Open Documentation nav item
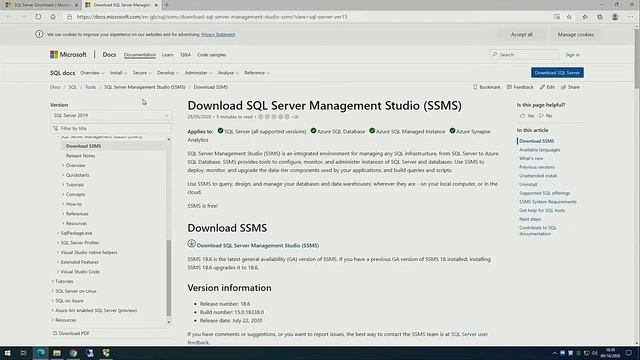 pyautogui.click(x=140, y=55)
